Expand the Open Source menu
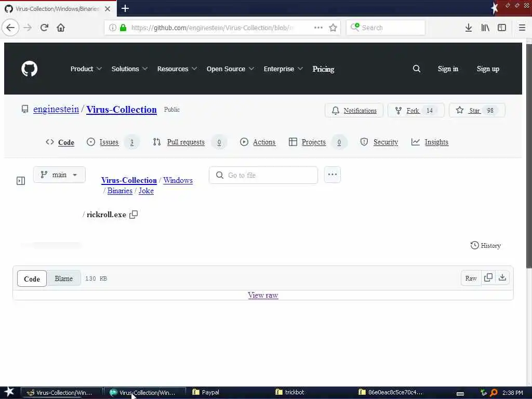Viewport: 532px width, 399px height. tap(230, 69)
